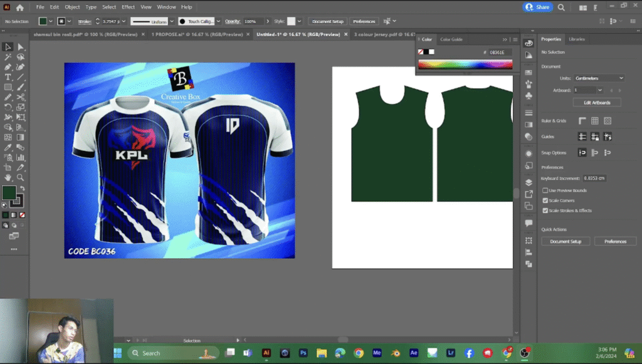This screenshot has height=364, width=642.
Task: Open Photoshop from the Windows taskbar
Action: click(x=303, y=353)
